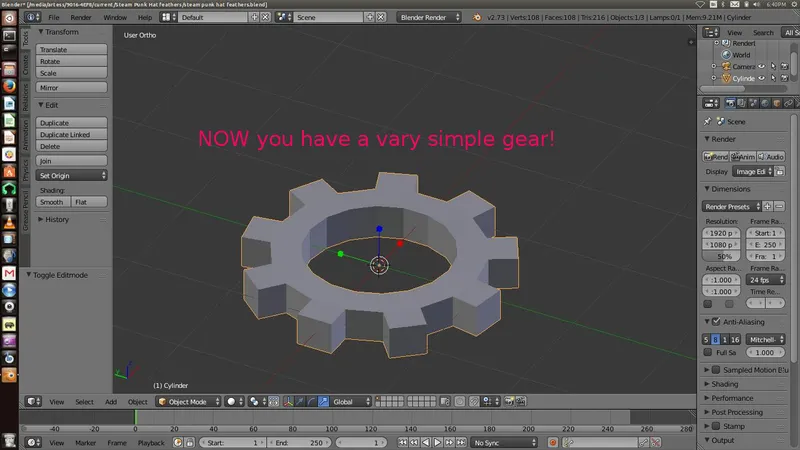Open the Set Origin dropdown
This screenshot has height=450, width=800.
click(72, 175)
